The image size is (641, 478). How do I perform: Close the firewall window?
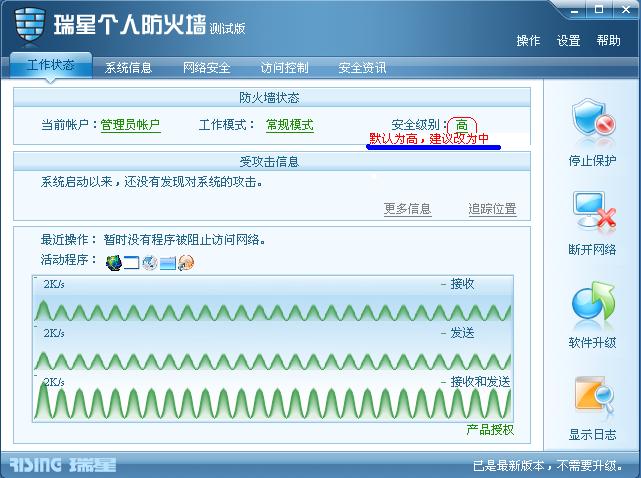[x=626, y=10]
